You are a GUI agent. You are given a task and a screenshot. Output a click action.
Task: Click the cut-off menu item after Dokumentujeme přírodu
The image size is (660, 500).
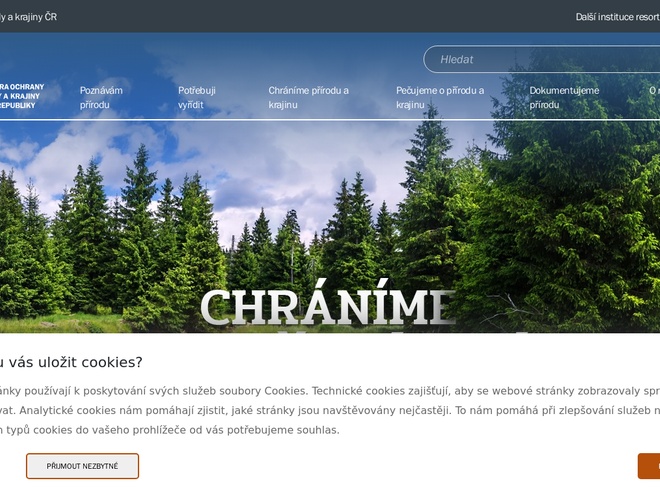pos(654,91)
